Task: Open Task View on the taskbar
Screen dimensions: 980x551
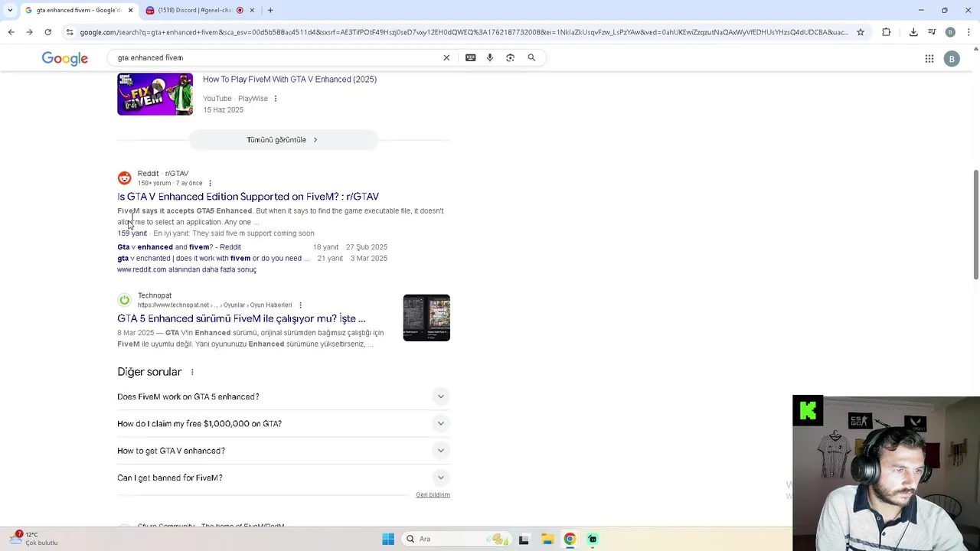Action: [524, 539]
